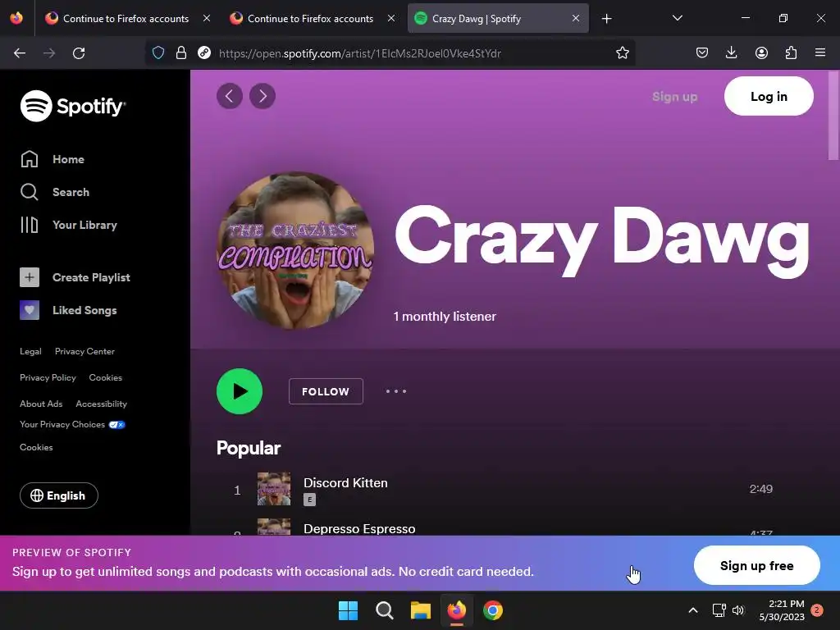Image resolution: width=840 pixels, height=630 pixels.
Task: Bookmark this page with star icon
Action: 622,53
